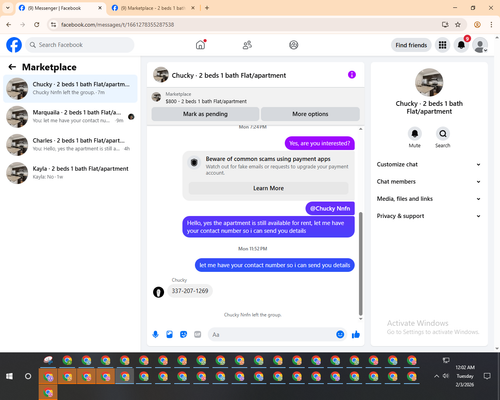Click the @Chucky Nnfn mention bubble
Image resolution: width=500 pixels, height=400 pixels.
click(330, 208)
